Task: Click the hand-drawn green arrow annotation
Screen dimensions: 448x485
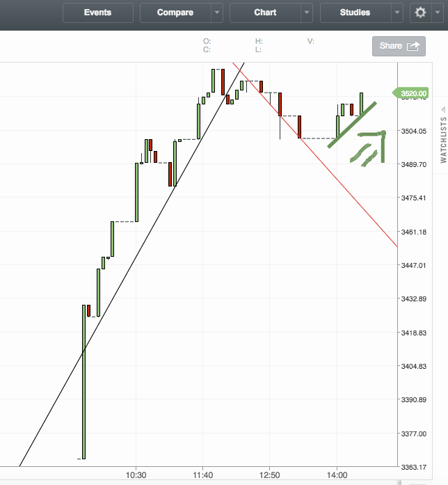Action: coord(370,147)
